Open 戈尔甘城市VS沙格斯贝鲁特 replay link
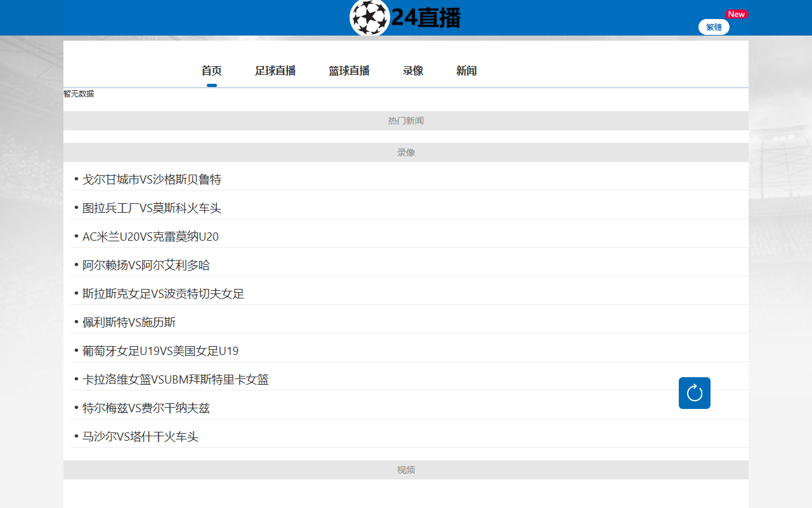812x508 pixels. point(152,180)
